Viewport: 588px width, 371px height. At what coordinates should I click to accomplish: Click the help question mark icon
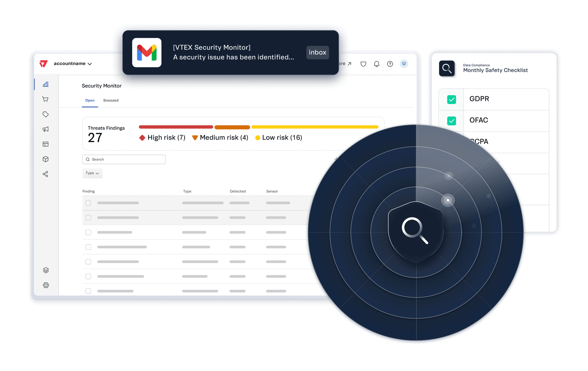click(389, 64)
